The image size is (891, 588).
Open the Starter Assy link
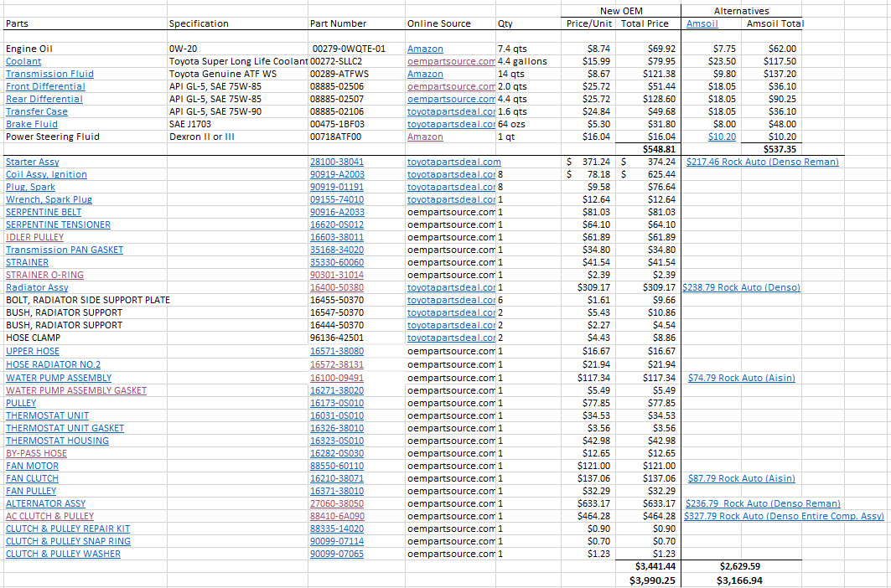(x=33, y=162)
